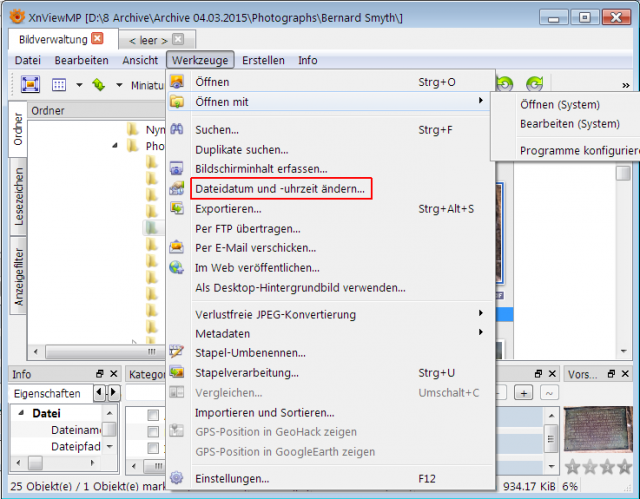640x499 pixels.
Task: Select Dateidatum und -uhrzeit ändern menu entry
Action: click(280, 189)
